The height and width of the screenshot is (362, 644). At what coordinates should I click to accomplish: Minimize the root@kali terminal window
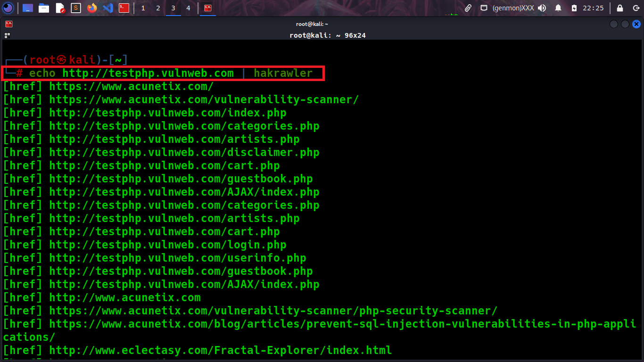[614, 24]
